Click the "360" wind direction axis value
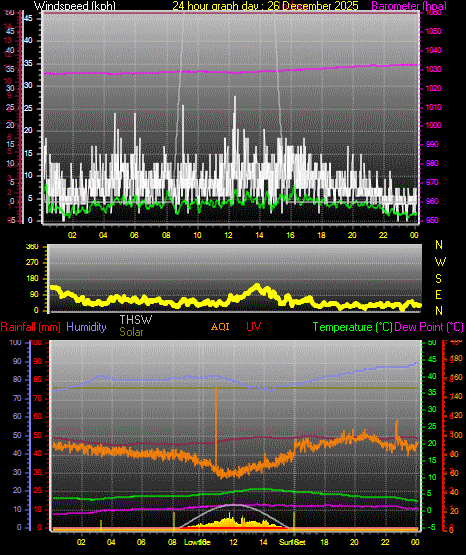The height and width of the screenshot is (555, 466). click(32, 247)
